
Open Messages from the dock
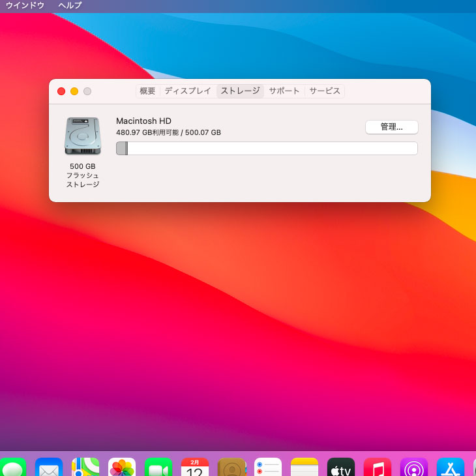coord(12,468)
